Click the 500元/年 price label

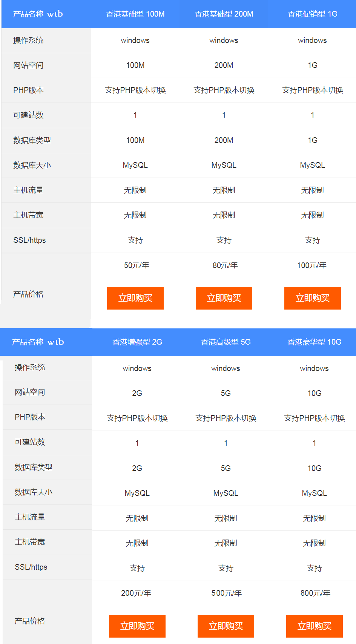[x=226, y=593]
